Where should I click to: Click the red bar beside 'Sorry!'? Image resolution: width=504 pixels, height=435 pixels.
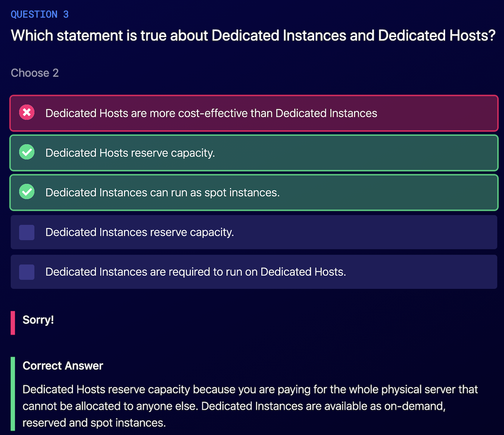[x=13, y=323]
